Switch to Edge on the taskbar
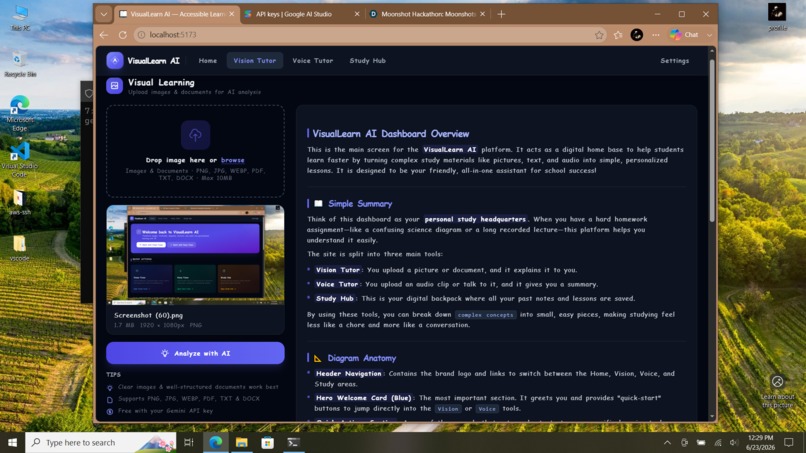The width and height of the screenshot is (806, 453). tap(215, 442)
